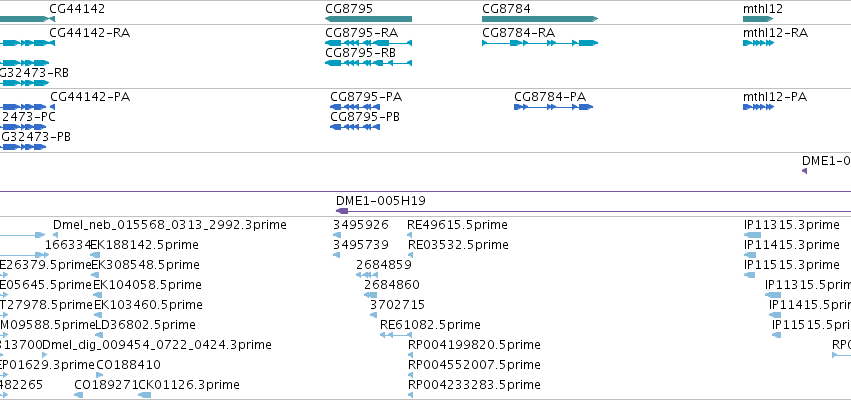
Task: Click the IP11415.3prime EST glyph
Action: (750, 255)
